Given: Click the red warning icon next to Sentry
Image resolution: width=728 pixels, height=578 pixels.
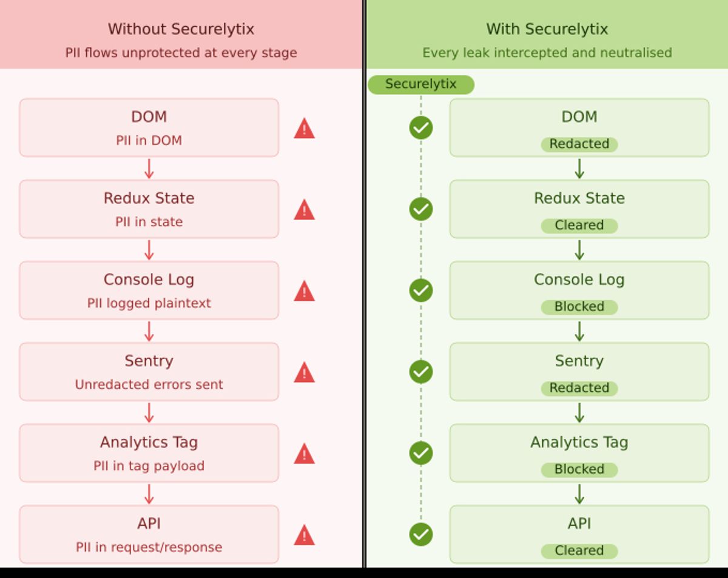Looking at the screenshot, I should coord(304,372).
